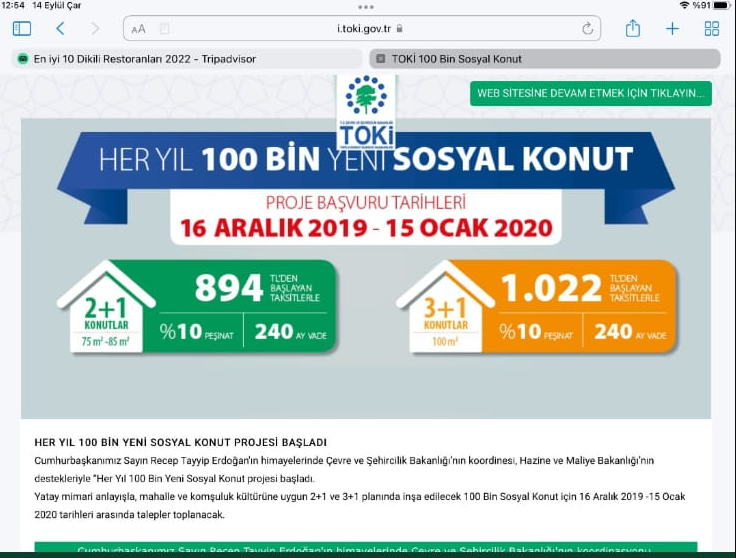The height and width of the screenshot is (558, 736).
Task: Tap the battery indicator
Action: coord(722,5)
